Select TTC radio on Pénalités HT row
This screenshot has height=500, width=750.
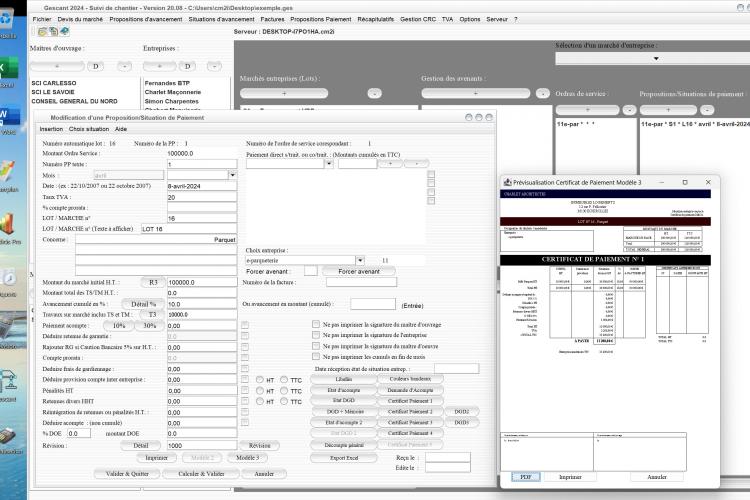(x=284, y=390)
